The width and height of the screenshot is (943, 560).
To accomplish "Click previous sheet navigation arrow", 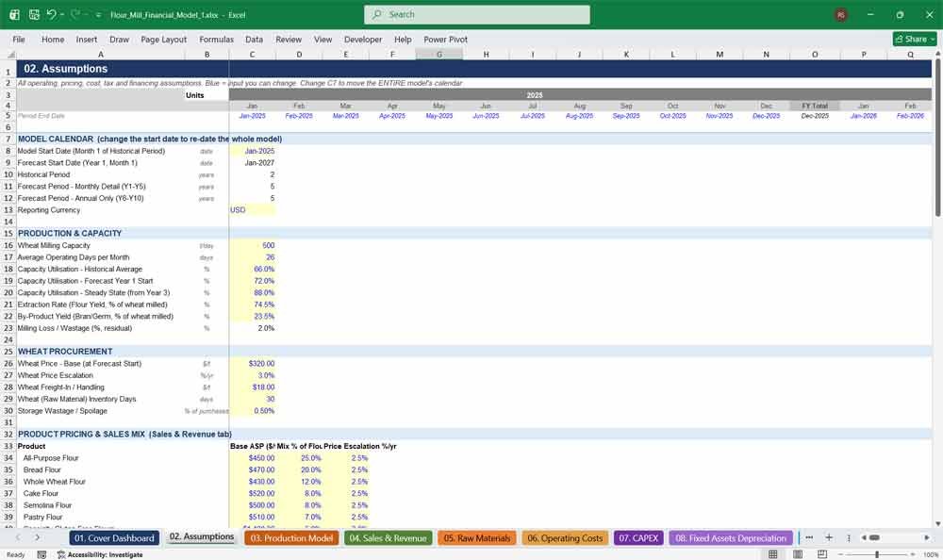I will [18, 537].
